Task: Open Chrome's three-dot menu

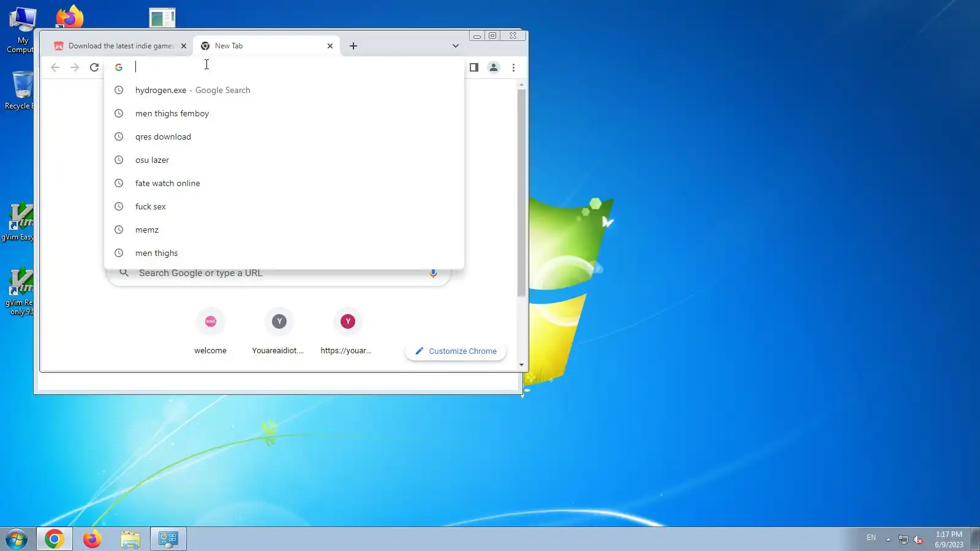Action: 513,67
